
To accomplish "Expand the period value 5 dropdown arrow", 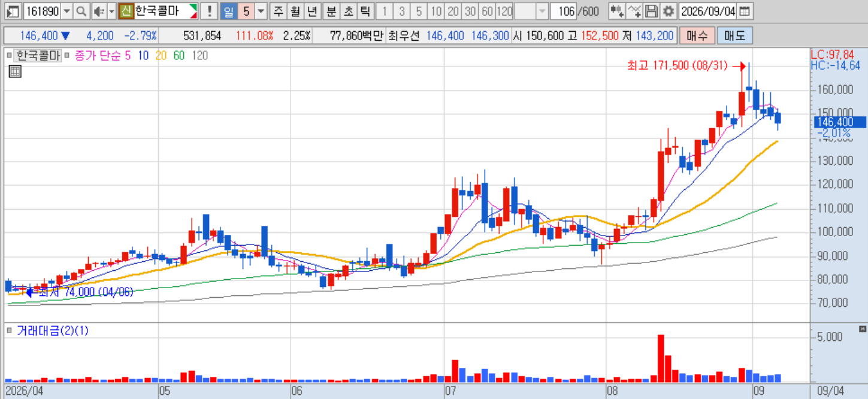I will click(261, 11).
